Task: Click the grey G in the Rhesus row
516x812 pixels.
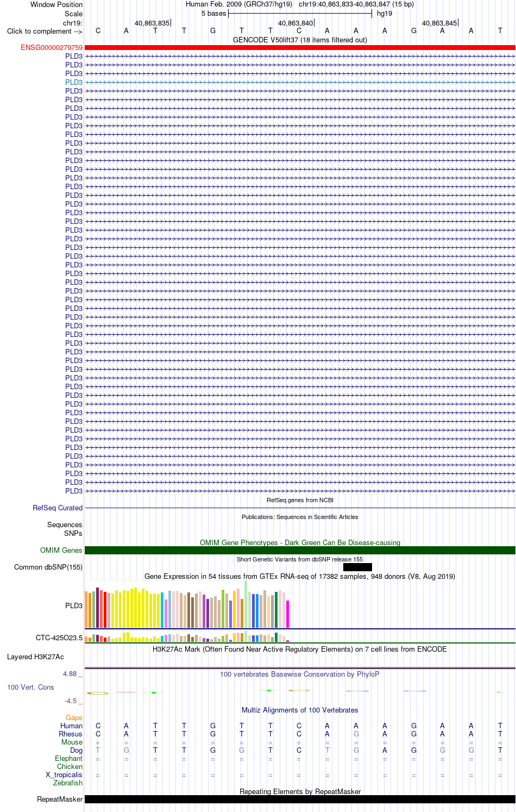Action: point(356,734)
